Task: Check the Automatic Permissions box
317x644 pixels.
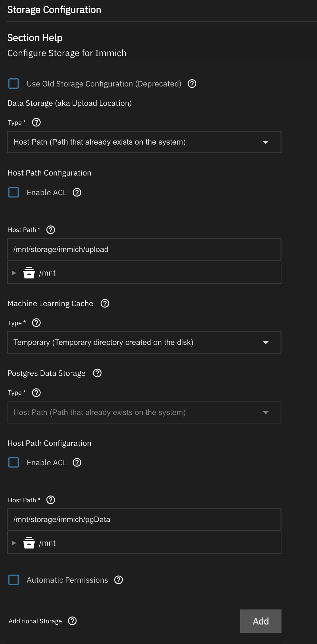Action: [14, 580]
